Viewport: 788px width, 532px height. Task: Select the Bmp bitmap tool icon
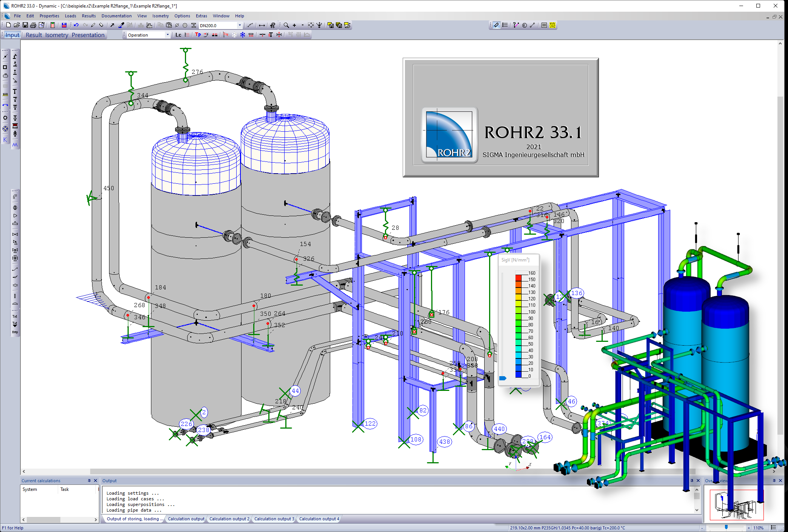tap(15, 332)
